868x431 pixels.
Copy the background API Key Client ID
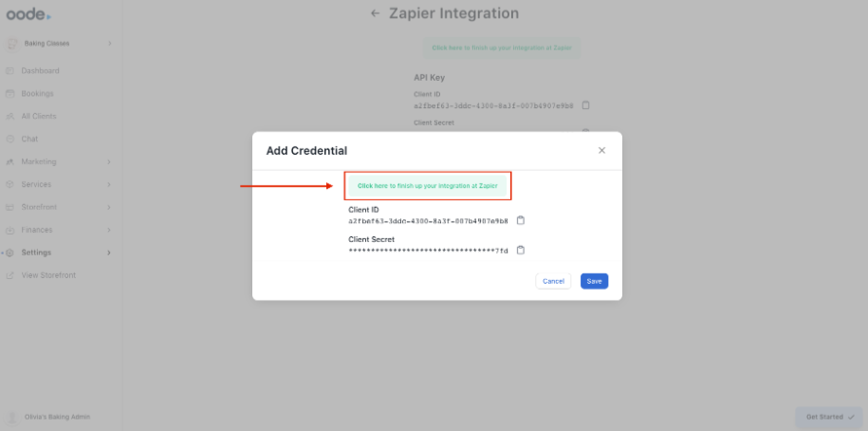[585, 104]
